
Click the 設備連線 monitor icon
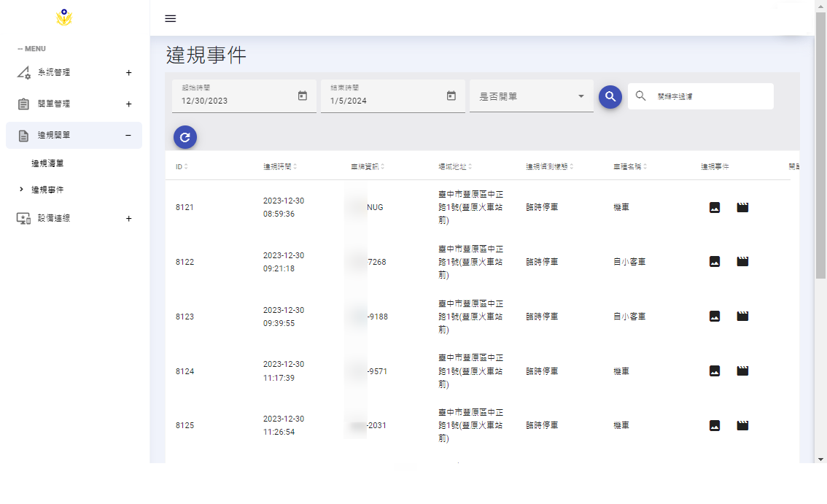(x=23, y=219)
